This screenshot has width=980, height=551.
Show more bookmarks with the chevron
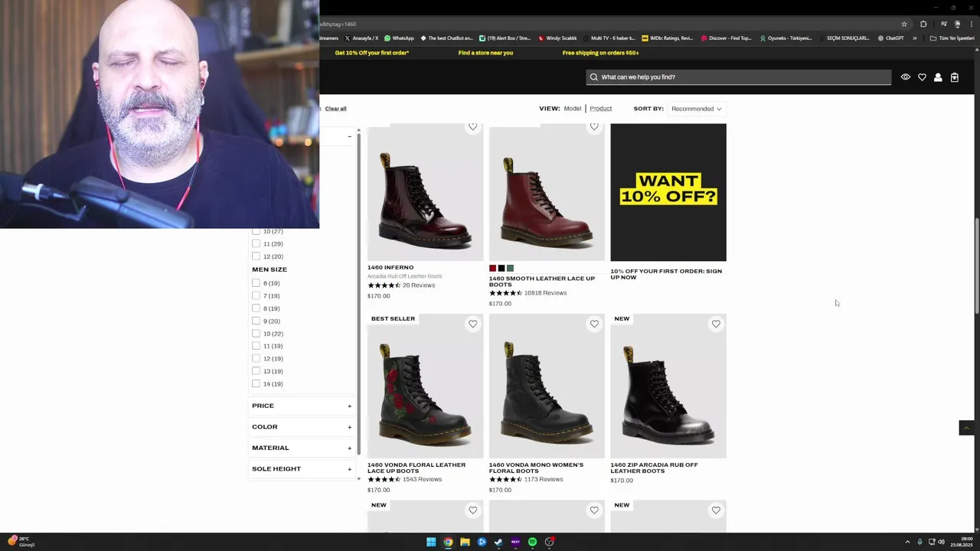[x=914, y=38]
